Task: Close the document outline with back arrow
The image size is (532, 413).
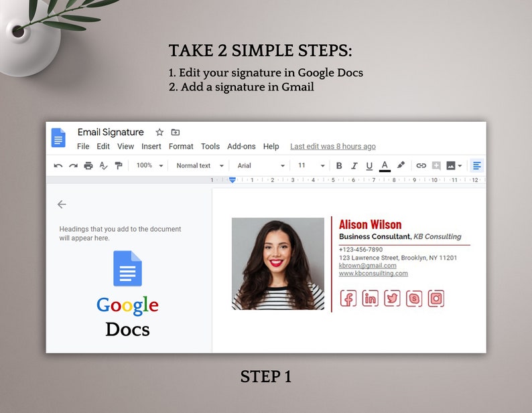Action: click(x=62, y=204)
